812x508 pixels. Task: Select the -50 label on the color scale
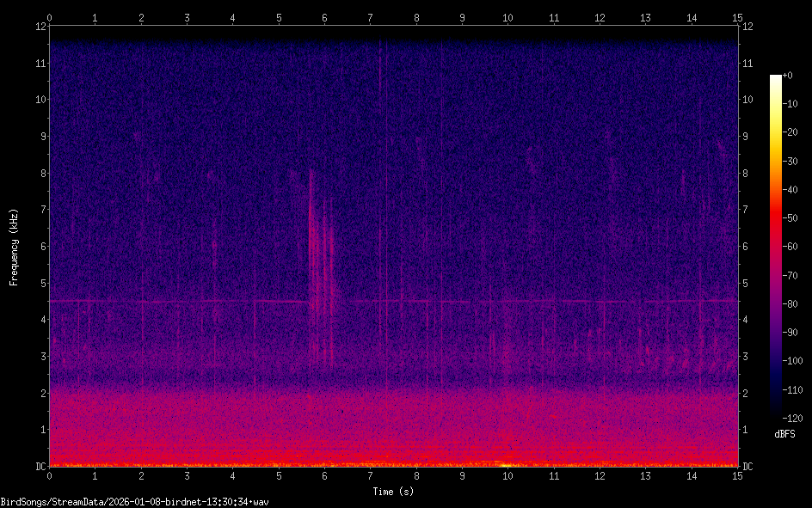tap(790, 218)
